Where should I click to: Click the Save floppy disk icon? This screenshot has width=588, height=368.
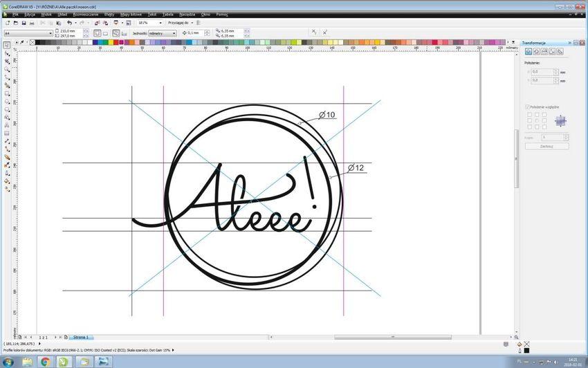(x=24, y=23)
